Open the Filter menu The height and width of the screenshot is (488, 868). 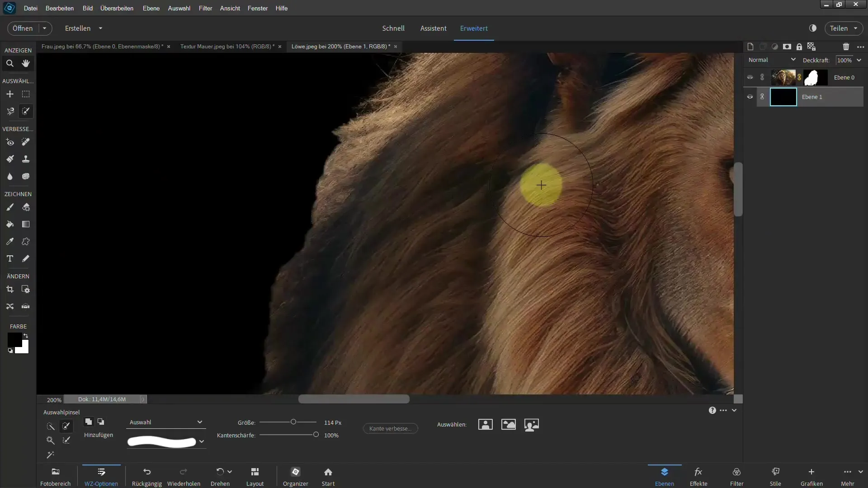(205, 8)
